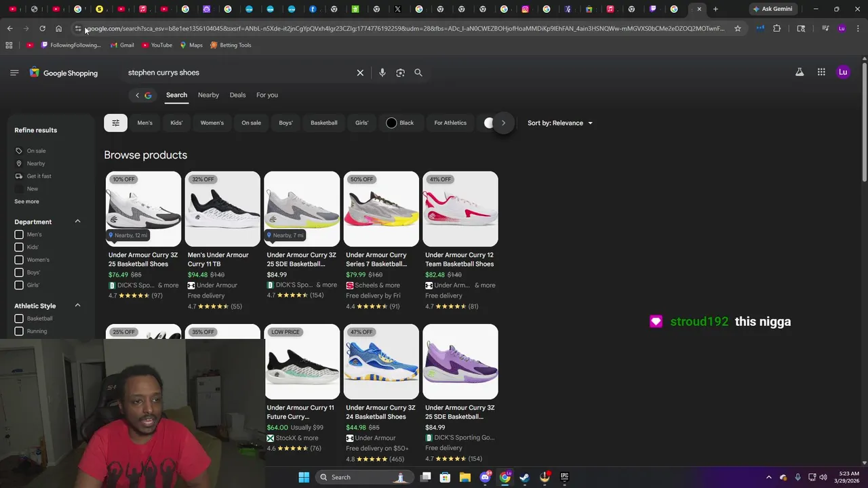The image size is (868, 488).
Task: Check the Women's department checkbox
Action: (19, 260)
